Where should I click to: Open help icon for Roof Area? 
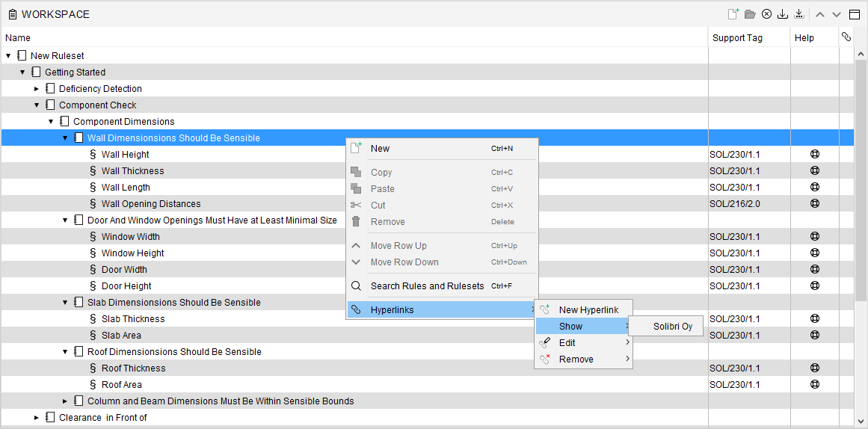(814, 384)
